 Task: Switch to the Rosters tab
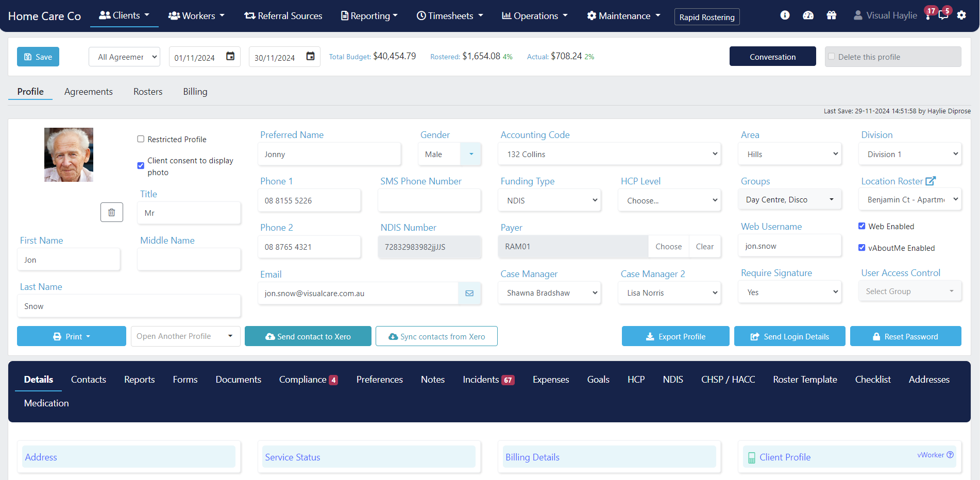148,92
